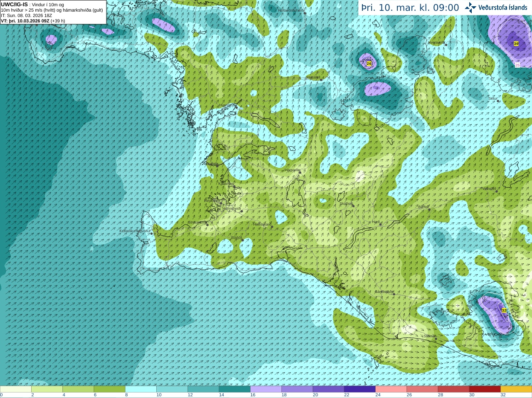
Task: Click the 6–8 m/s olive green legend swatch
Action: (x=109, y=389)
